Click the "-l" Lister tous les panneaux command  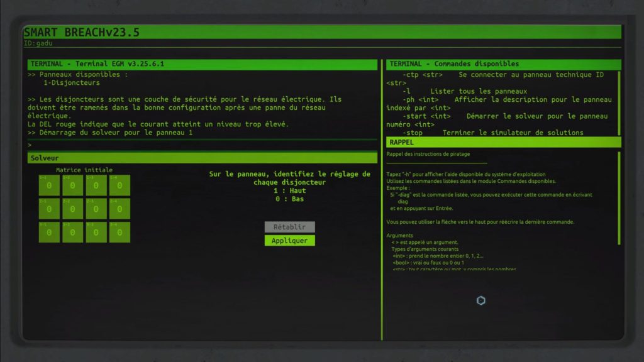point(465,91)
